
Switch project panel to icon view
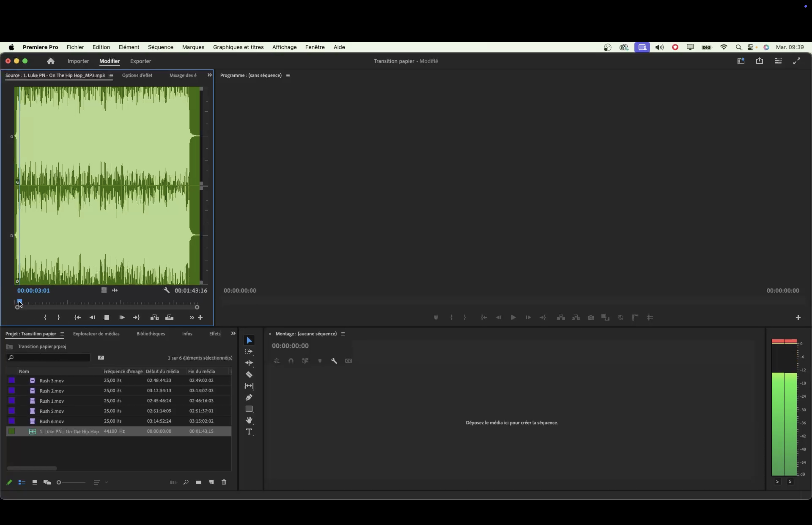tap(34, 482)
